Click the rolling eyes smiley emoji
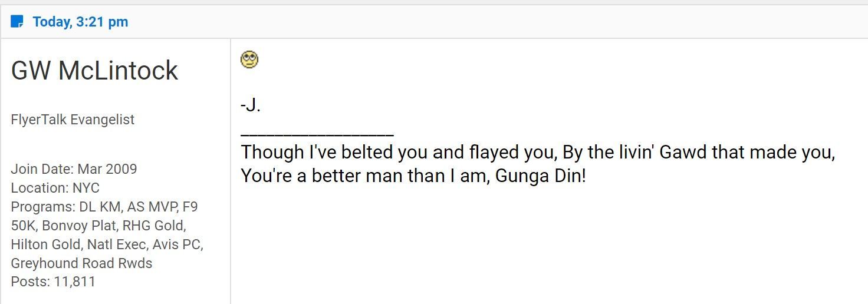Image resolution: width=868 pixels, height=304 pixels. tap(249, 60)
